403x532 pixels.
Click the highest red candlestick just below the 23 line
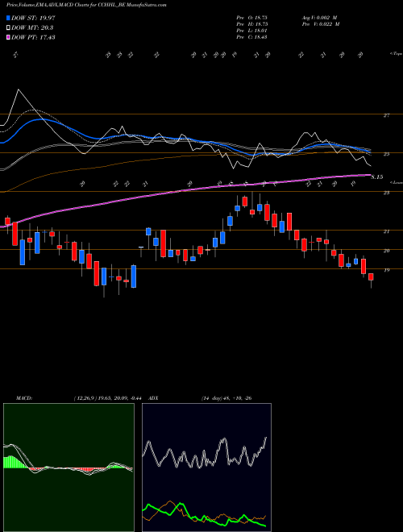pyautogui.click(x=244, y=202)
